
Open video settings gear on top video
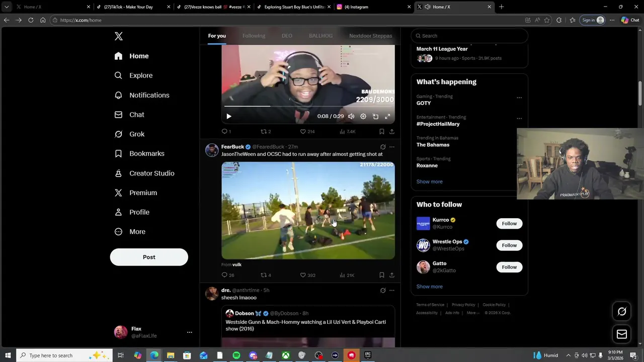click(x=363, y=116)
